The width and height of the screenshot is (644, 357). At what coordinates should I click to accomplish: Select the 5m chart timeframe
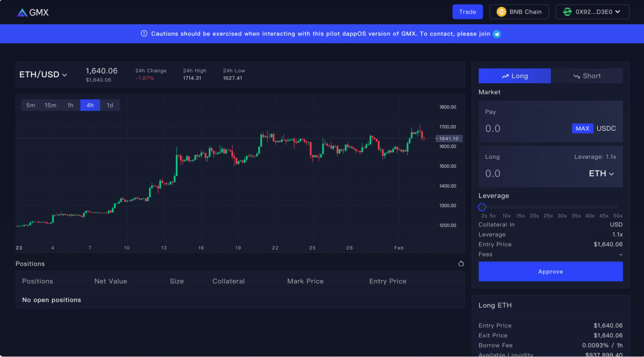(x=31, y=105)
